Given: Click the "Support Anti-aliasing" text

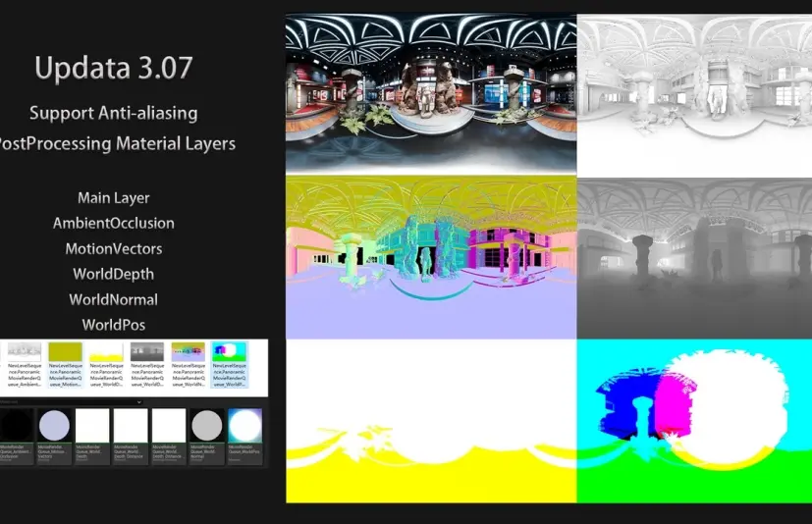Looking at the screenshot, I should click(x=113, y=113).
